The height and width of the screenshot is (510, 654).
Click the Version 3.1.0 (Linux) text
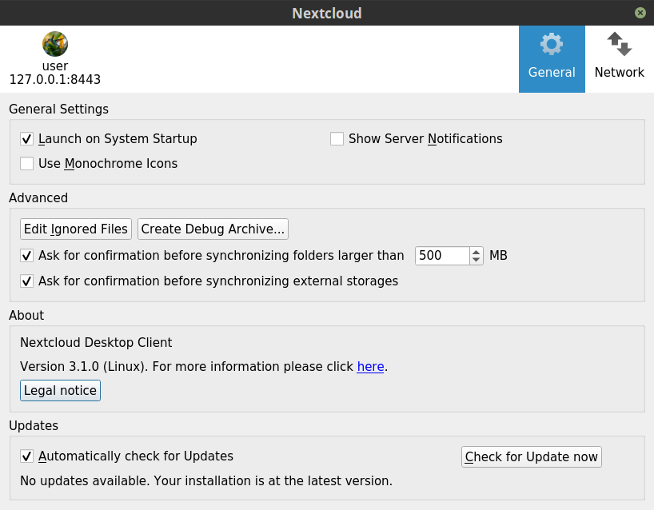click(x=84, y=367)
